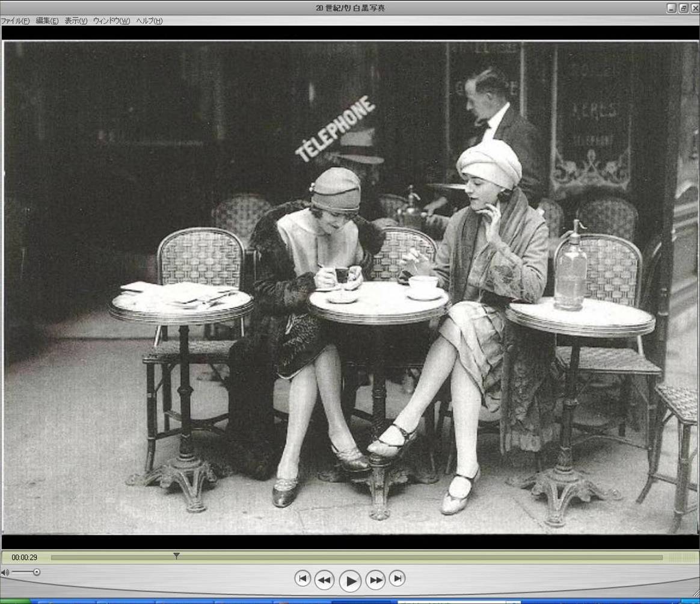Open the ウィンドウ(W) menu
The width and height of the screenshot is (700, 604).
tap(112, 20)
